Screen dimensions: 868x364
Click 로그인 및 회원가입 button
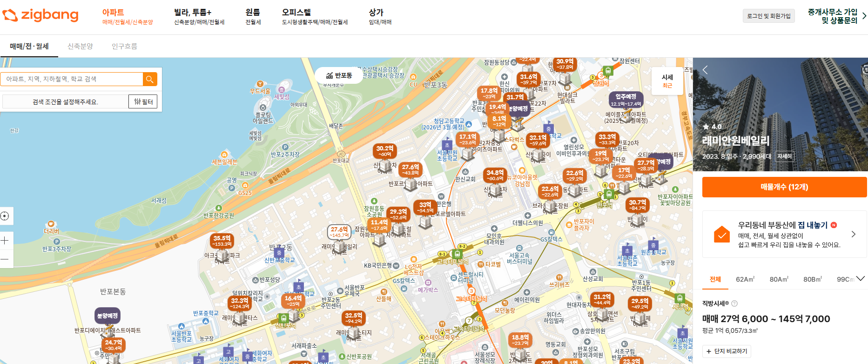point(769,16)
